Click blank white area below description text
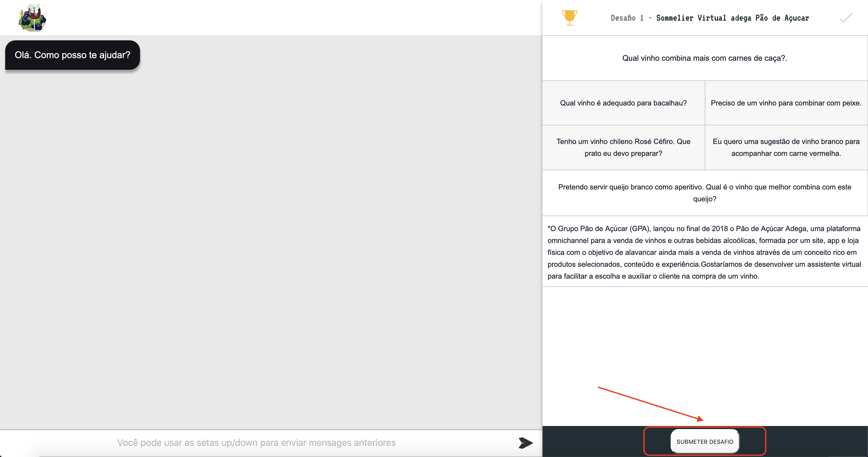 pyautogui.click(x=704, y=337)
